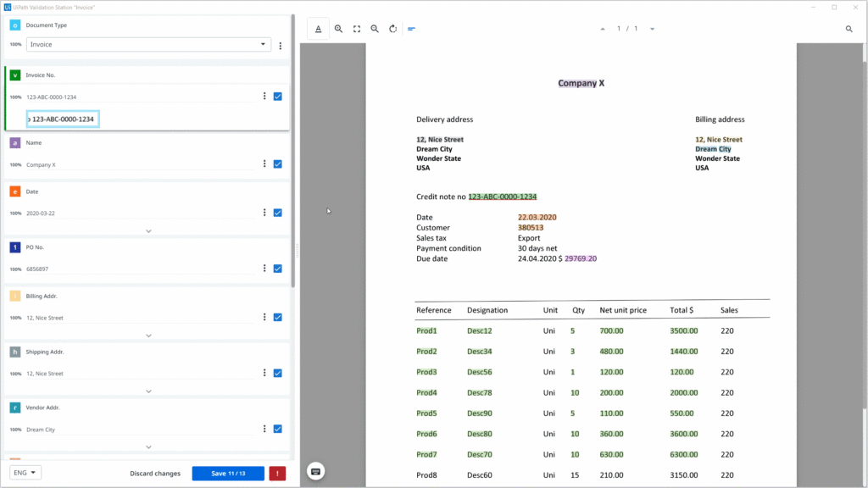Click Discard changes

point(155,474)
